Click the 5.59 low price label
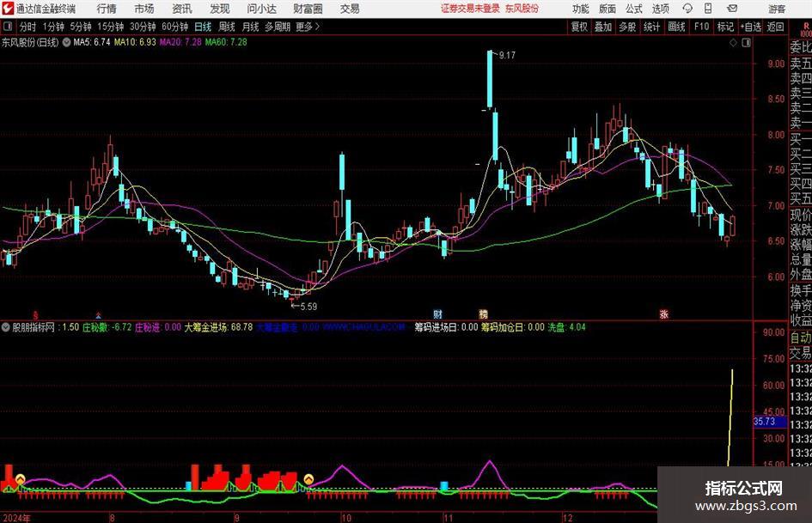This screenshot has height=523, width=812. click(308, 307)
